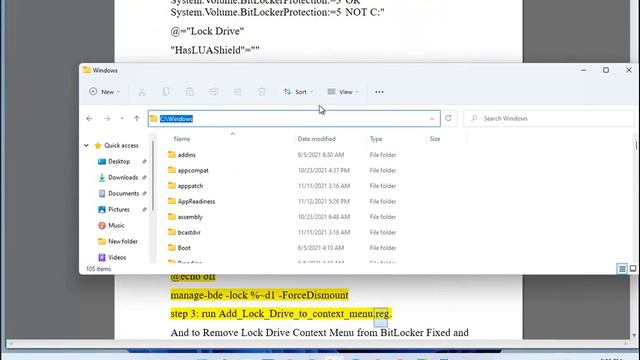
Task: Click the Rename icon in toolbar
Action: pyautogui.click(x=214, y=92)
